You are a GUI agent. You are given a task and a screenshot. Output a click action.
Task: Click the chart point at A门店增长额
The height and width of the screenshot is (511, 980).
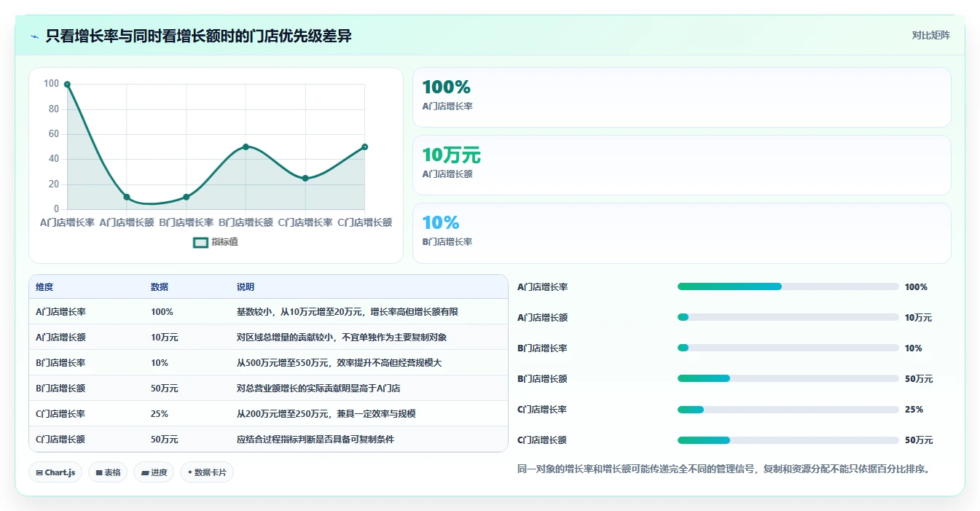pos(127,197)
